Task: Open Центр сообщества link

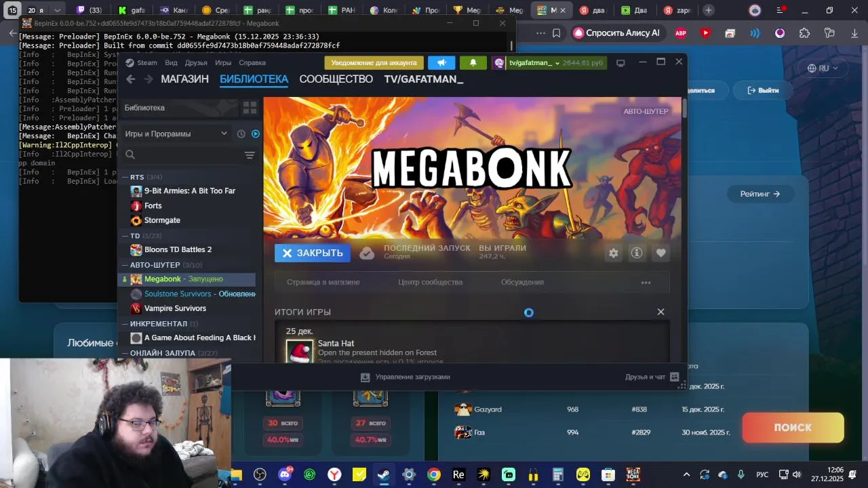Action: point(430,282)
